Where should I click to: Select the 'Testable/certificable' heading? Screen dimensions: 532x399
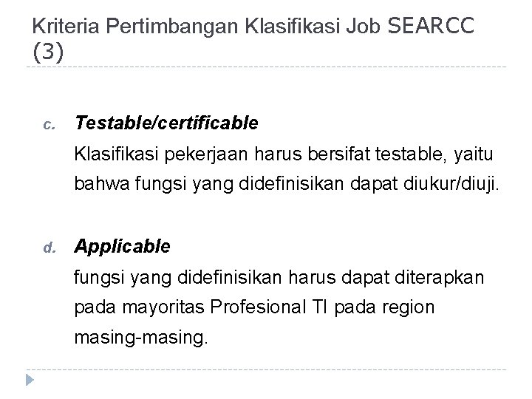pos(166,123)
